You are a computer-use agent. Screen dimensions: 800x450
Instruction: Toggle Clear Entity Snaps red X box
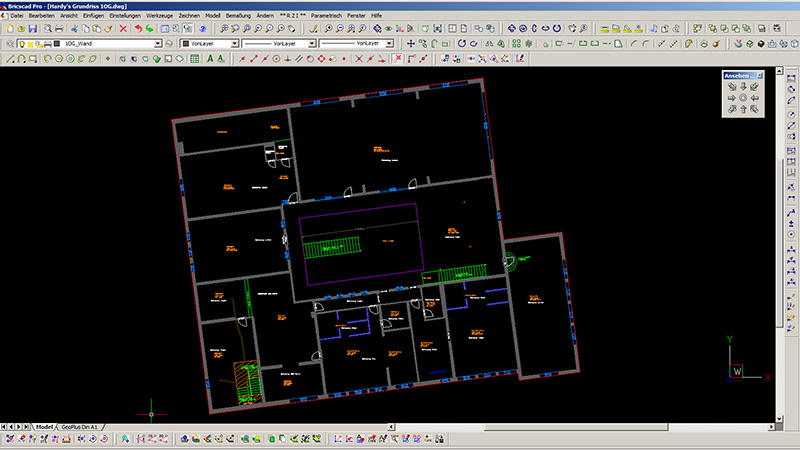(398, 59)
